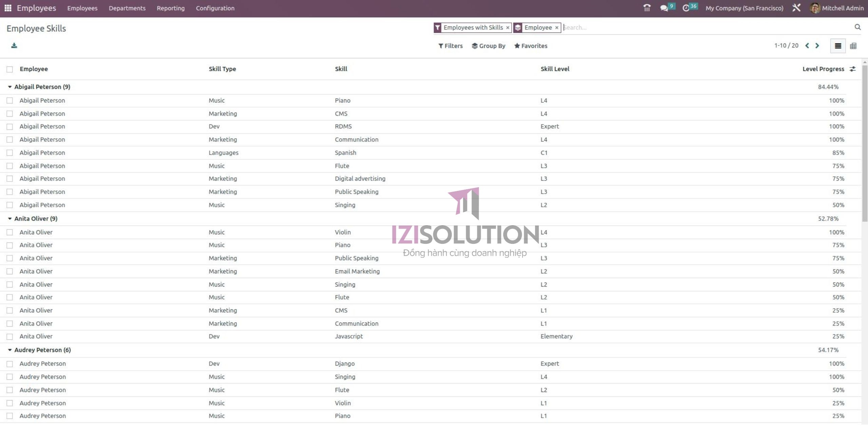Open the Configuration menu
Viewport: 868px width, 430px height.
pos(215,8)
